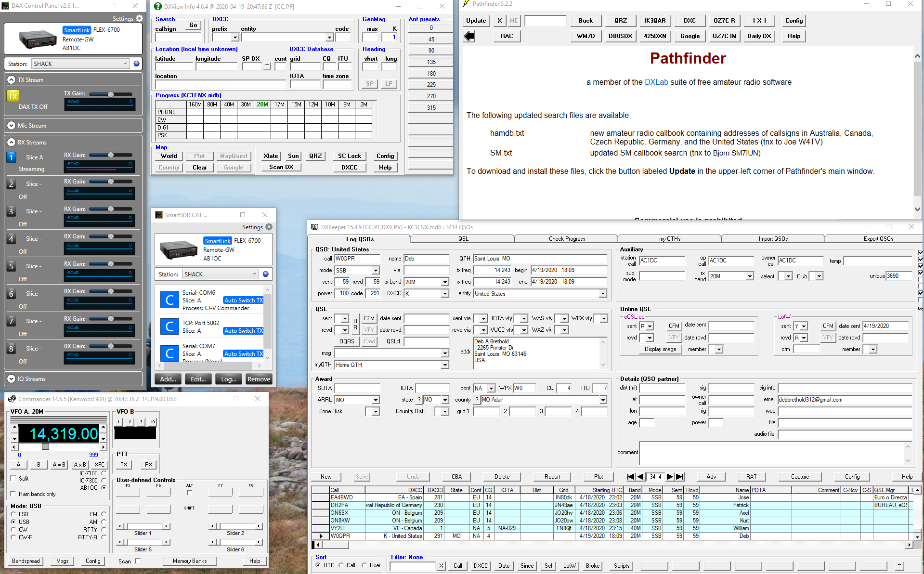The width and height of the screenshot is (924, 574).
Task: Enable Ham bands only checkbox
Action: tap(13, 494)
